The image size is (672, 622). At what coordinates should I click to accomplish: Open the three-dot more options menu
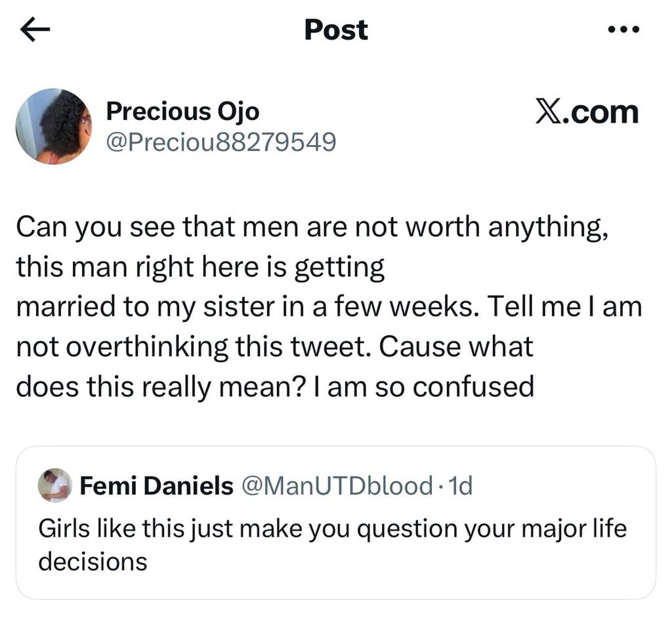[x=623, y=30]
